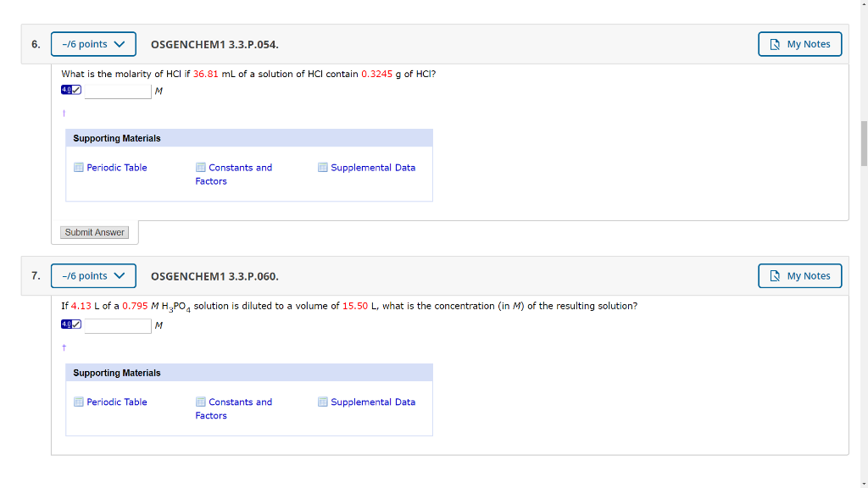Image resolution: width=868 pixels, height=488 pixels.
Task: Expand the points dropdown for question 7
Action: [x=93, y=275]
